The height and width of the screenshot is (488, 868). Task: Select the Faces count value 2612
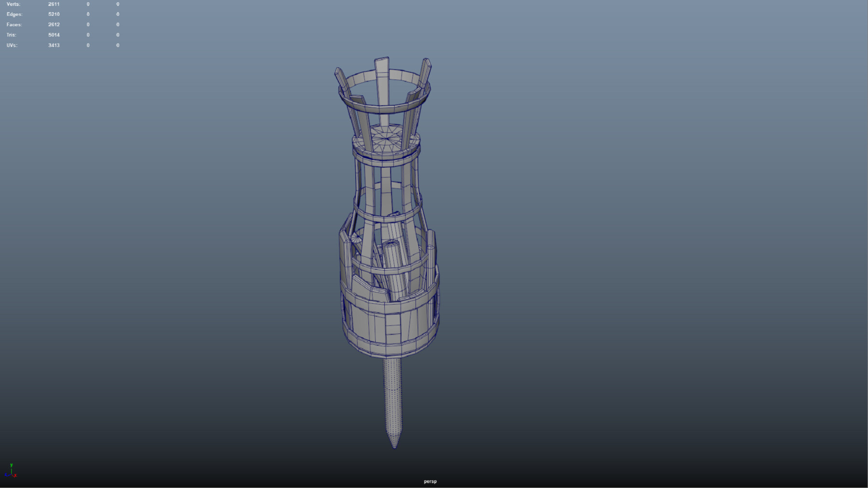(54, 24)
